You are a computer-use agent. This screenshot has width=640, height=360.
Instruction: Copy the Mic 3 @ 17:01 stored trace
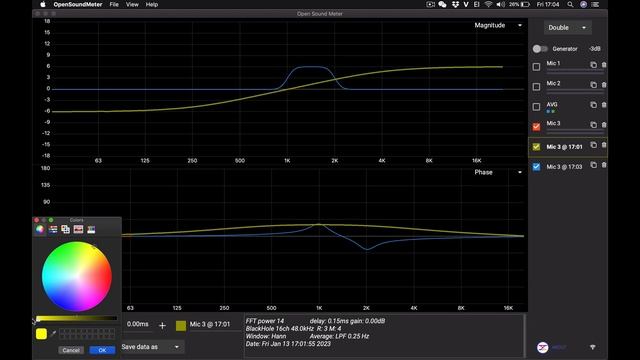click(593, 145)
